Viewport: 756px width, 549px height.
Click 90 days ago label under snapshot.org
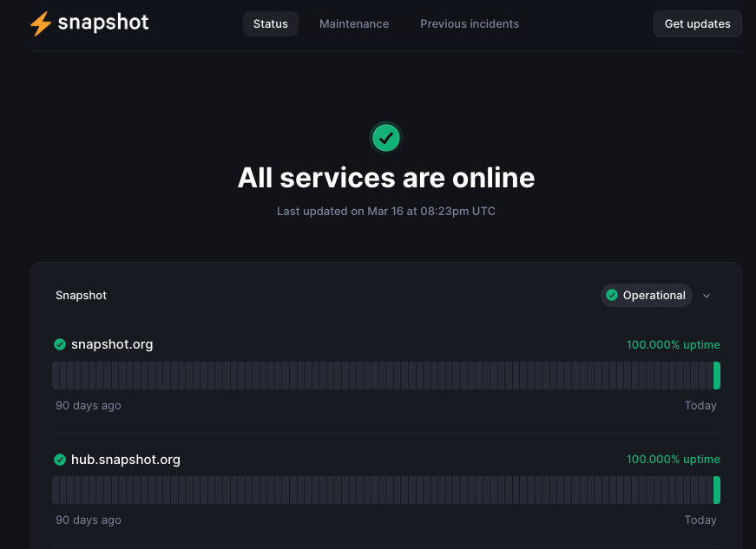89,406
